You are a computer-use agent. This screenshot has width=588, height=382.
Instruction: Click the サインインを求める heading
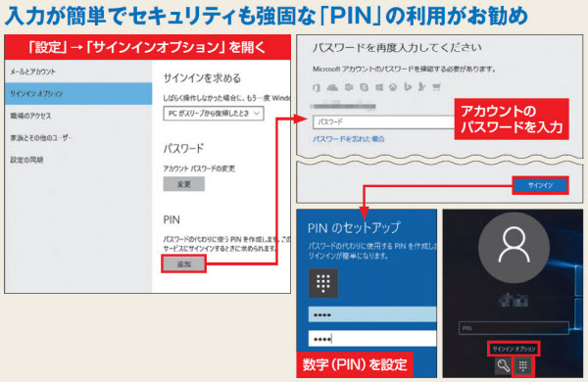pos(202,78)
